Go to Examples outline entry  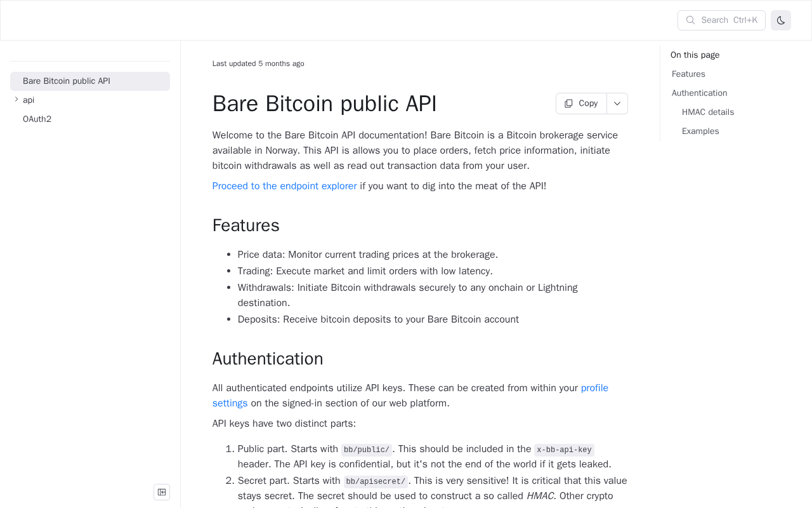tap(700, 131)
